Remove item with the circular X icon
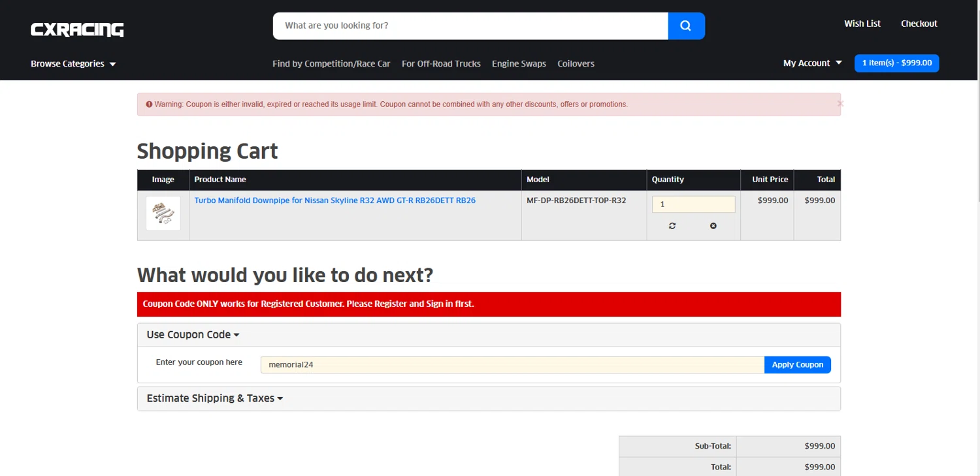Screen dimensions: 980x476 713,226
